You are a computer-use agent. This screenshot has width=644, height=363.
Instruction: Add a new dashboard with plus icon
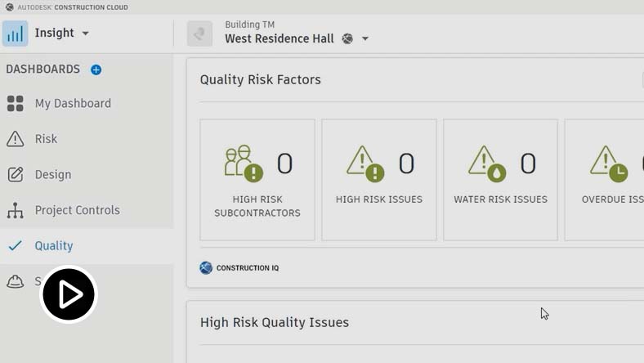point(96,69)
